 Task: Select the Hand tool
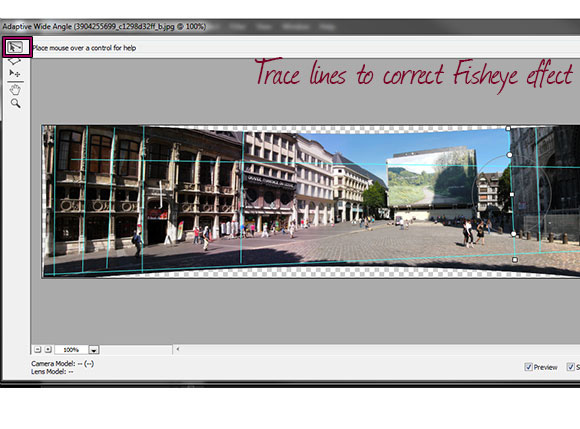click(x=15, y=89)
